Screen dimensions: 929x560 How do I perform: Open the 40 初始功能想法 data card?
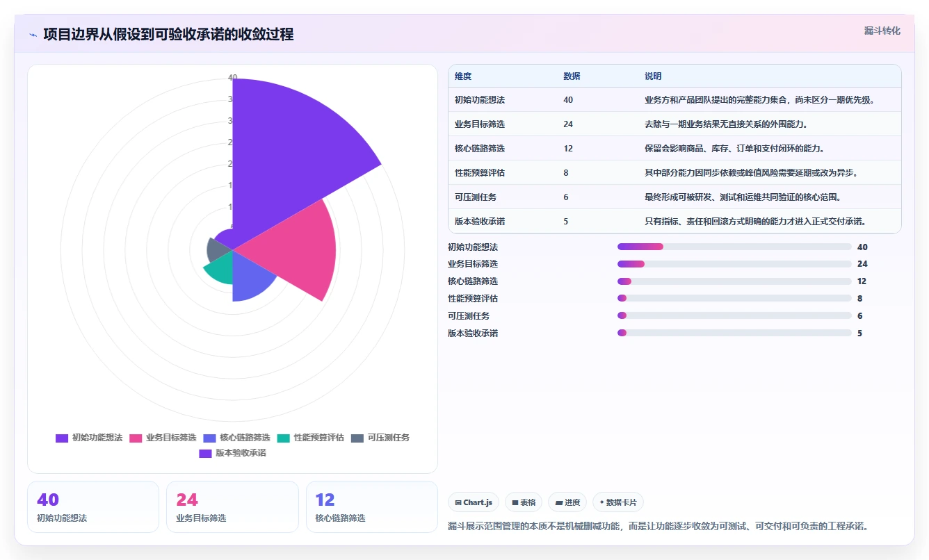(x=93, y=507)
